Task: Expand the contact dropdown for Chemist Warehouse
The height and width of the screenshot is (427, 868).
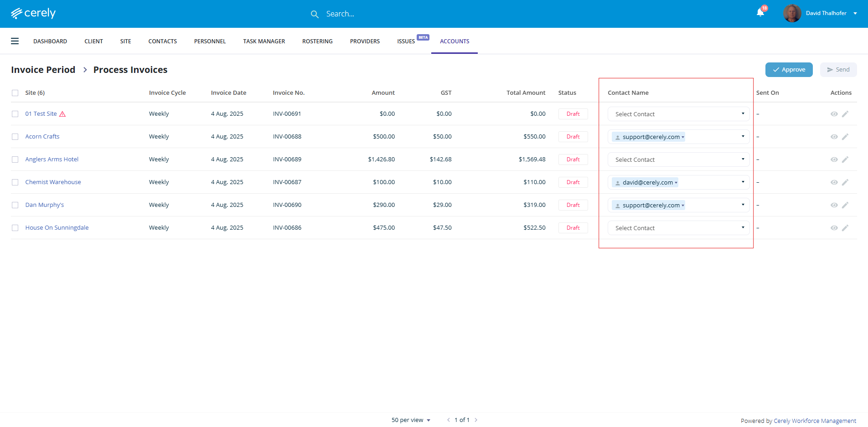Action: tap(743, 182)
